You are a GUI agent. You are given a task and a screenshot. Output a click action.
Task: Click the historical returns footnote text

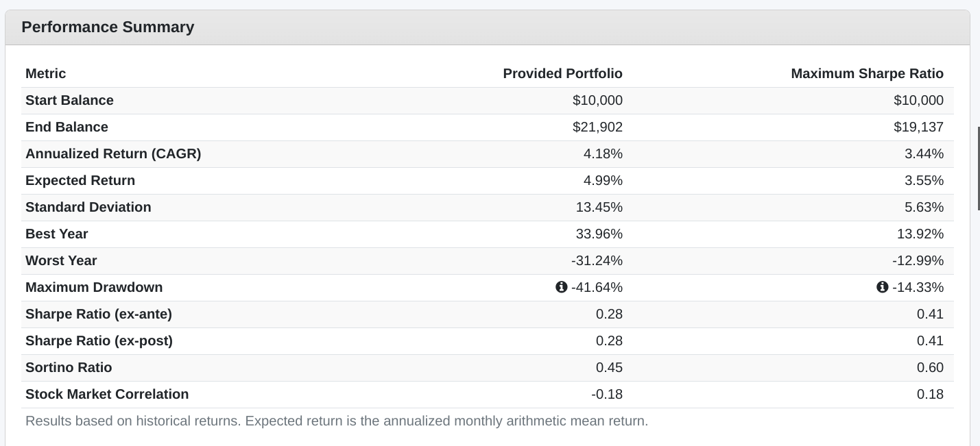click(336, 421)
